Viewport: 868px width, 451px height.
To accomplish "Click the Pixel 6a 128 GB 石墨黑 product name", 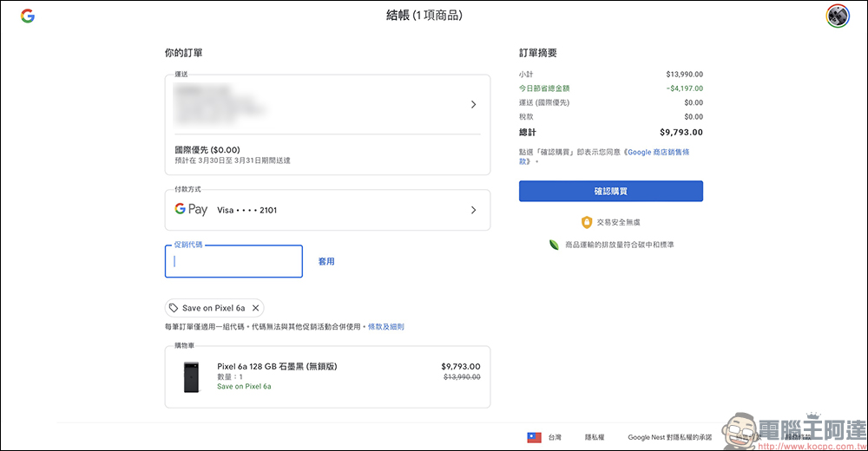I will (x=277, y=366).
